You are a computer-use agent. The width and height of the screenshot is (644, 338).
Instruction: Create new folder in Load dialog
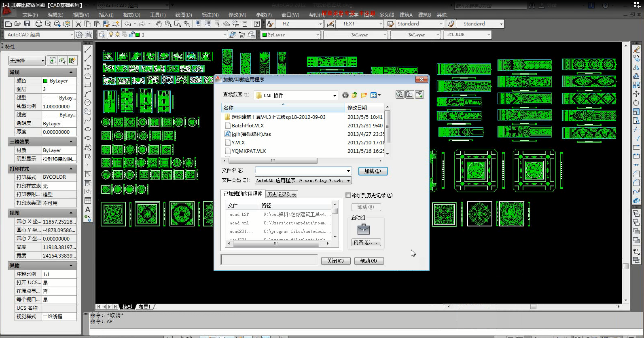coord(364,95)
